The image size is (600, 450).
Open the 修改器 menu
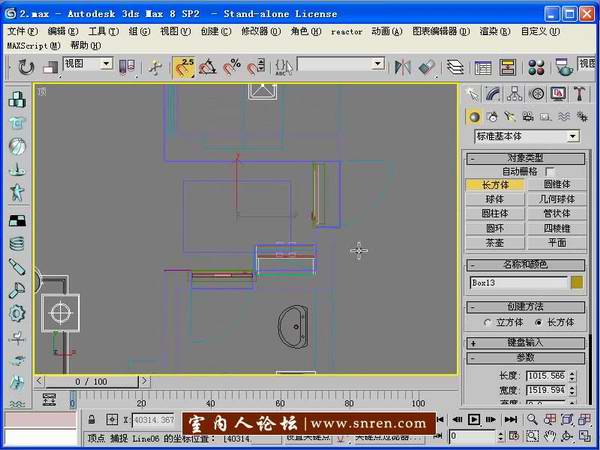click(261, 31)
